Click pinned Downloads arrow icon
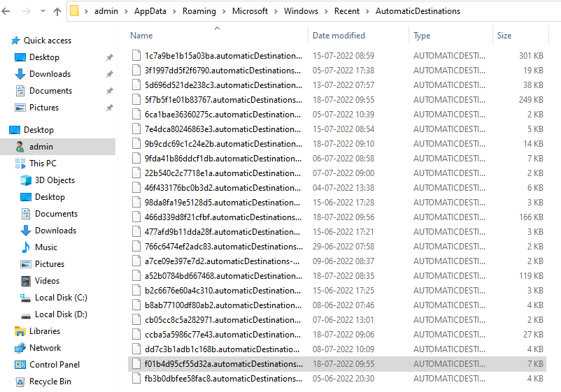 20,74
